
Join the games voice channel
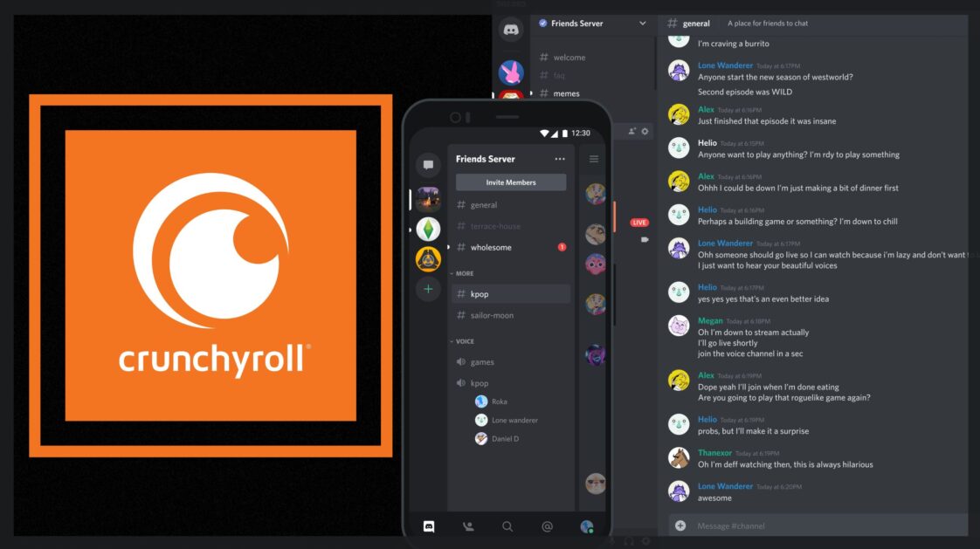(479, 361)
